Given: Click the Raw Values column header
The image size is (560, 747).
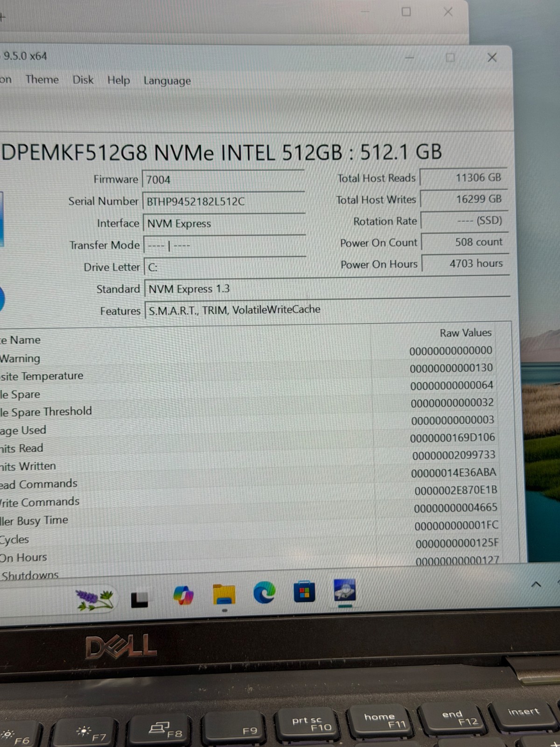Looking at the screenshot, I should [x=465, y=333].
